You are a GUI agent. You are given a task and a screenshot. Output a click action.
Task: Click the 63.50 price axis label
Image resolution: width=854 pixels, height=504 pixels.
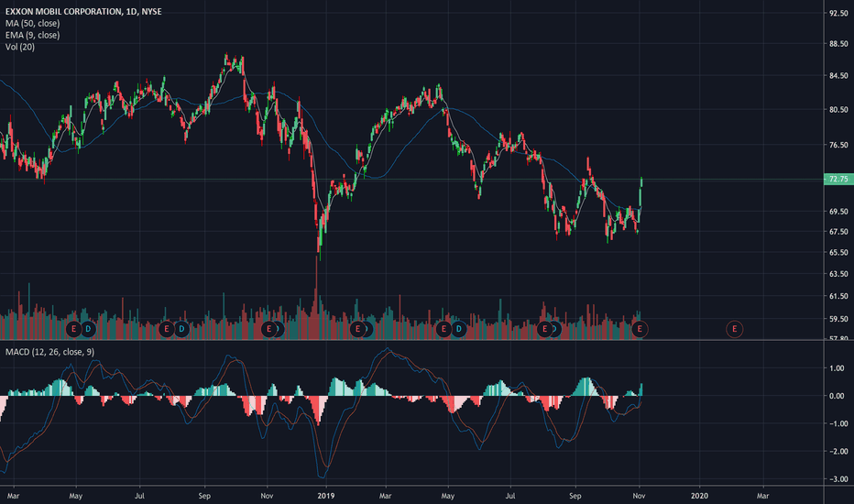coord(838,274)
